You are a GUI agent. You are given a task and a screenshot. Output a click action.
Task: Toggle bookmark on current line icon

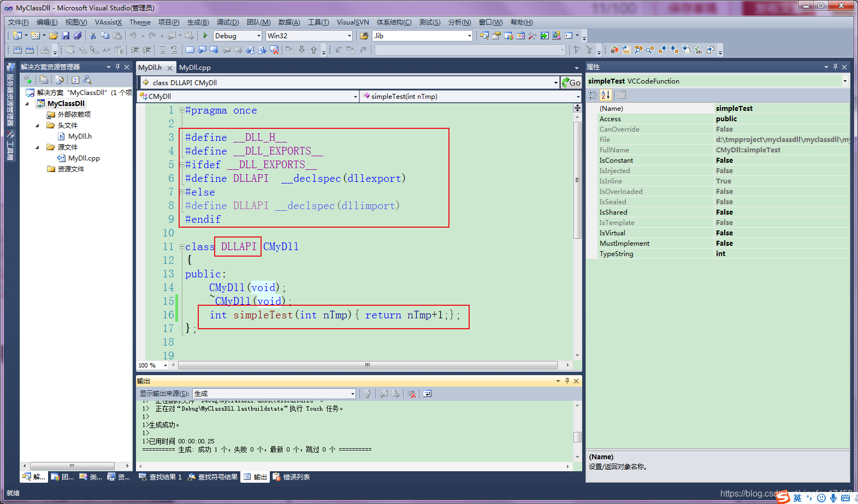pos(190,50)
